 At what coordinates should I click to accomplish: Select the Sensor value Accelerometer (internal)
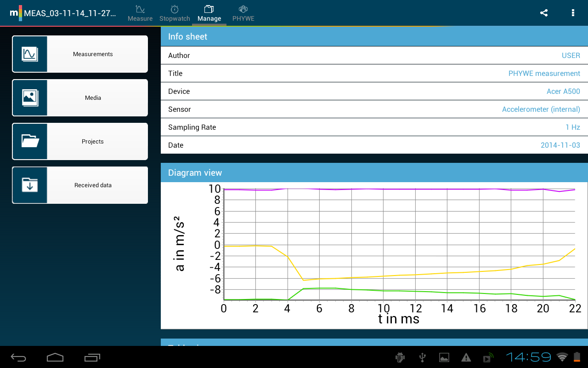541,109
